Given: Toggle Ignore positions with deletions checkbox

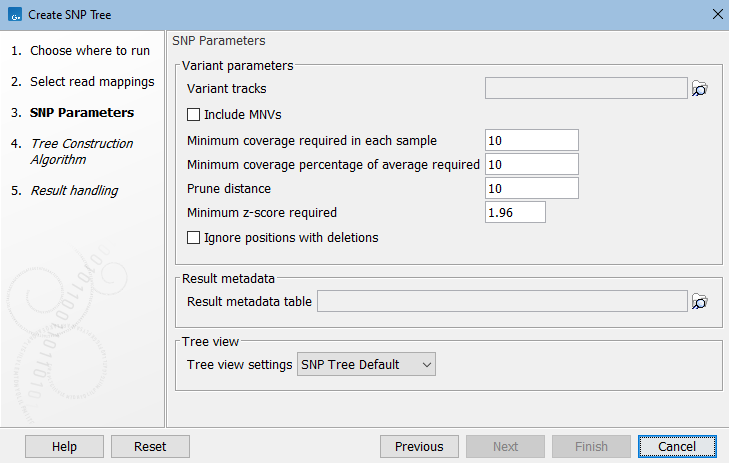Looking at the screenshot, I should coord(195,238).
